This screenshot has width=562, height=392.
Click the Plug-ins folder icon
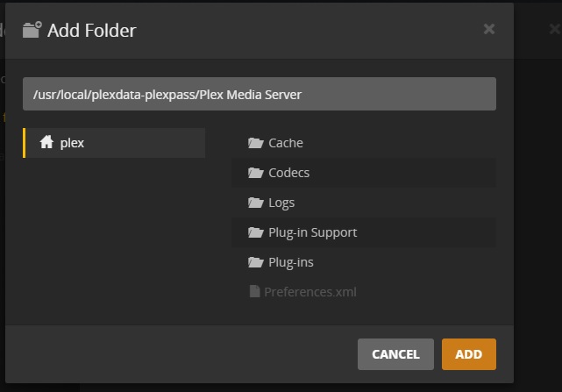pos(256,262)
